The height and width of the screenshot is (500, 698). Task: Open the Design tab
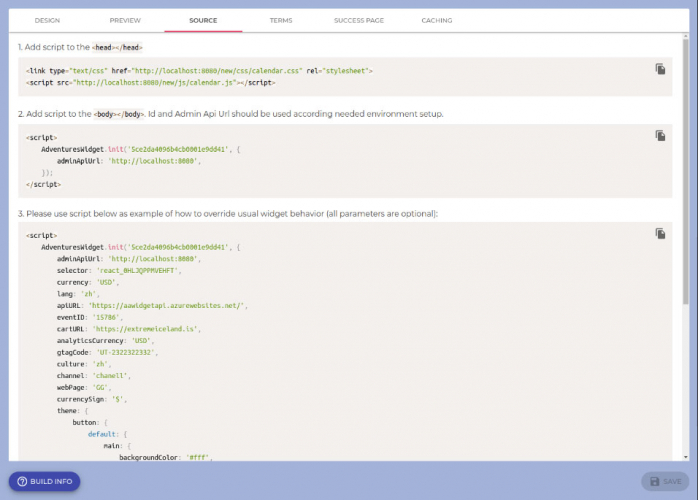pyautogui.click(x=47, y=20)
